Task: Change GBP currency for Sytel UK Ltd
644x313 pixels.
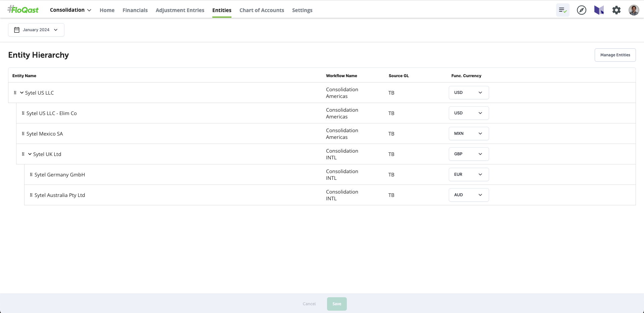Action: pos(469,154)
